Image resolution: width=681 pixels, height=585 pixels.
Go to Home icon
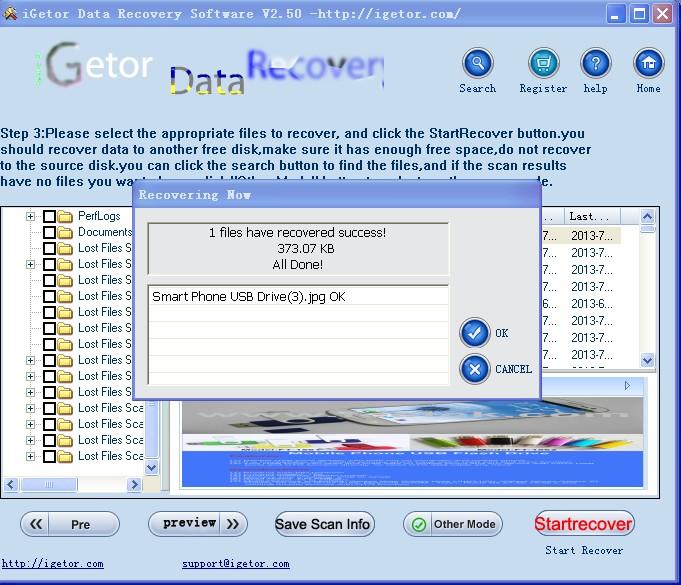[648, 63]
